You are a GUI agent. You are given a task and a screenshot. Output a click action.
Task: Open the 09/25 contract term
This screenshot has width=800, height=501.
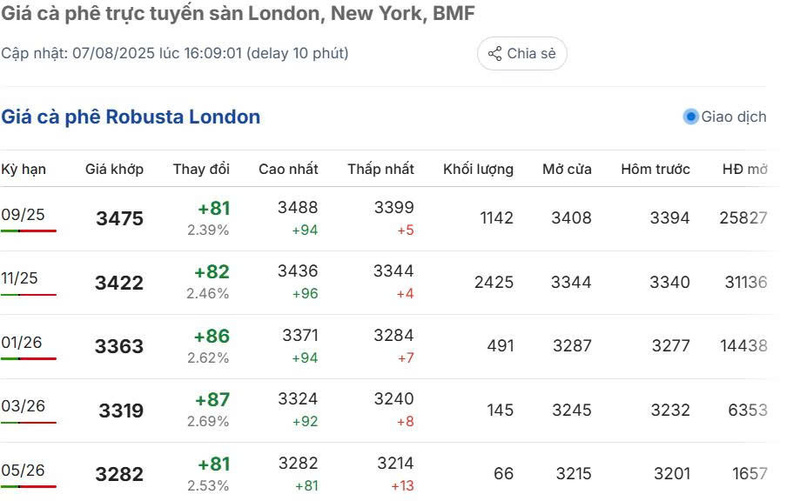pyautogui.click(x=23, y=214)
